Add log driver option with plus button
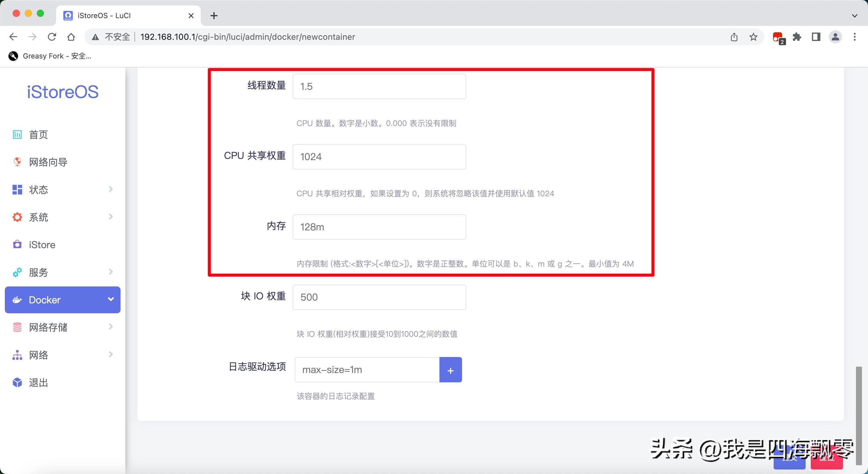 pyautogui.click(x=451, y=370)
